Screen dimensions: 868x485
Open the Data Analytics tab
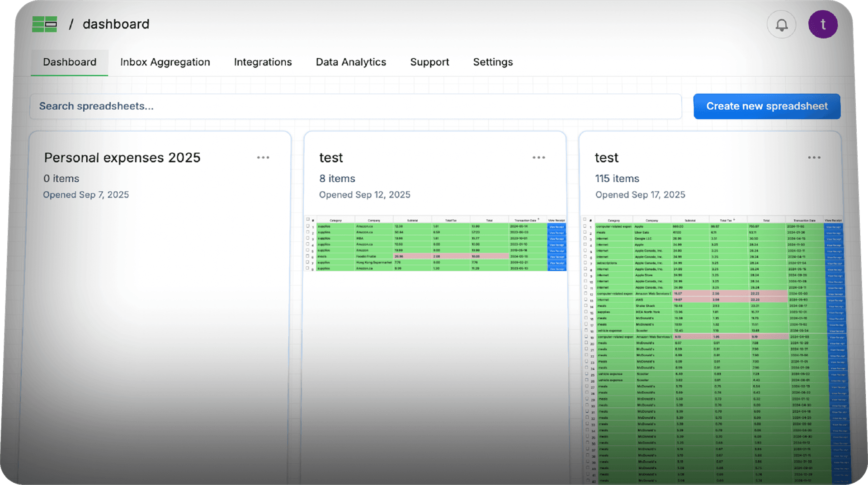click(350, 62)
